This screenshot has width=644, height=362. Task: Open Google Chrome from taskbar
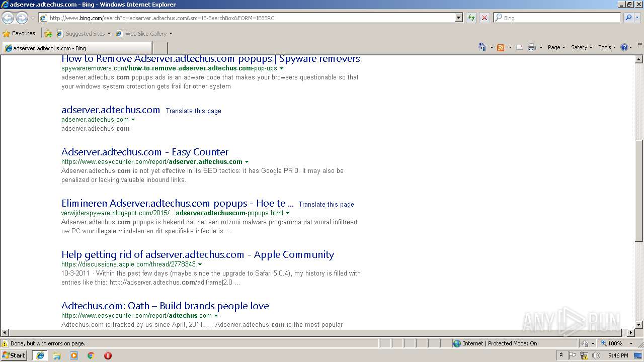(x=91, y=355)
